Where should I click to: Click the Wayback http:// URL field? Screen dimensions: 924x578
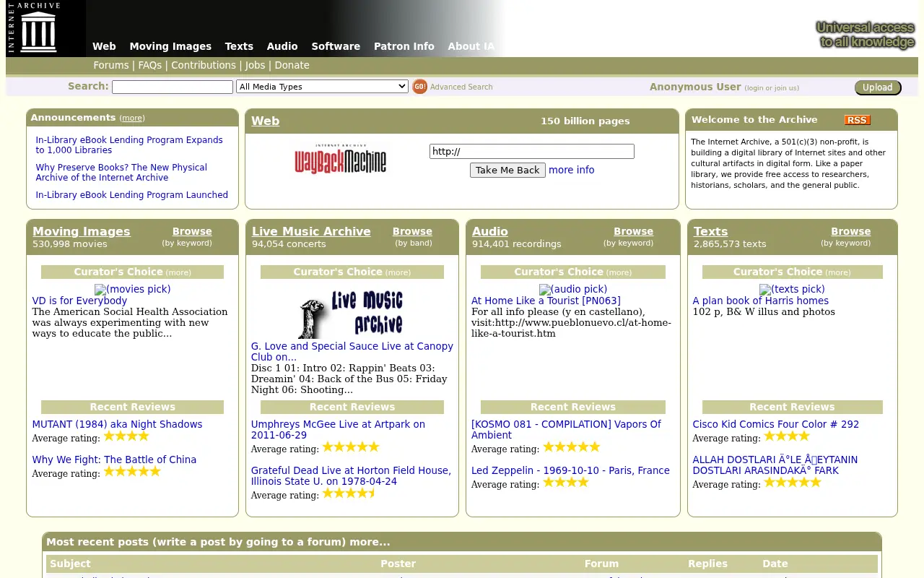[532, 151]
